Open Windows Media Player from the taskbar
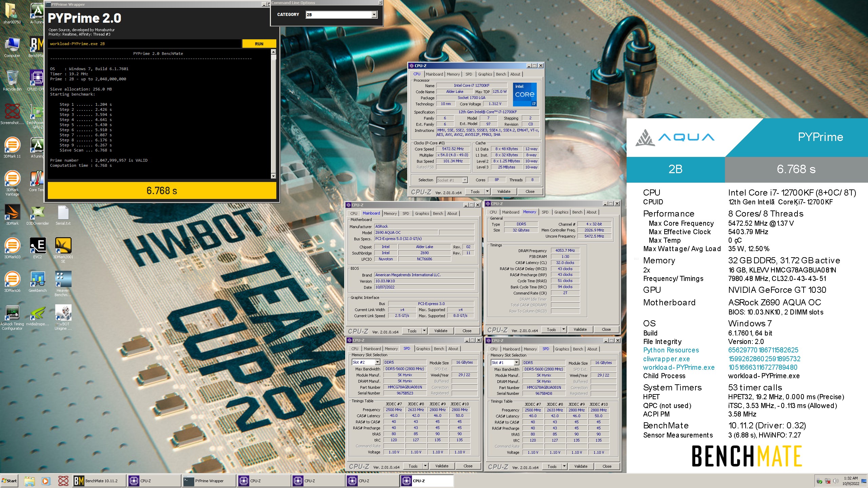 [46, 481]
